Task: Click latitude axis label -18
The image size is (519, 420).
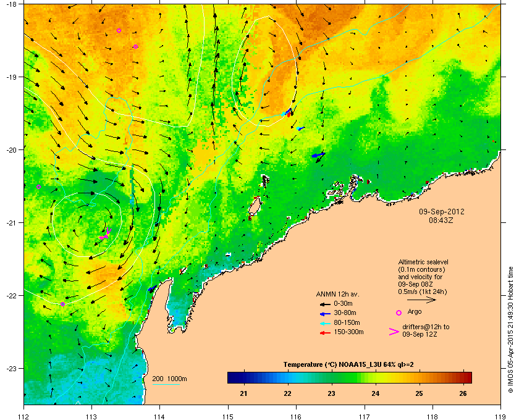Action: [11, 4]
